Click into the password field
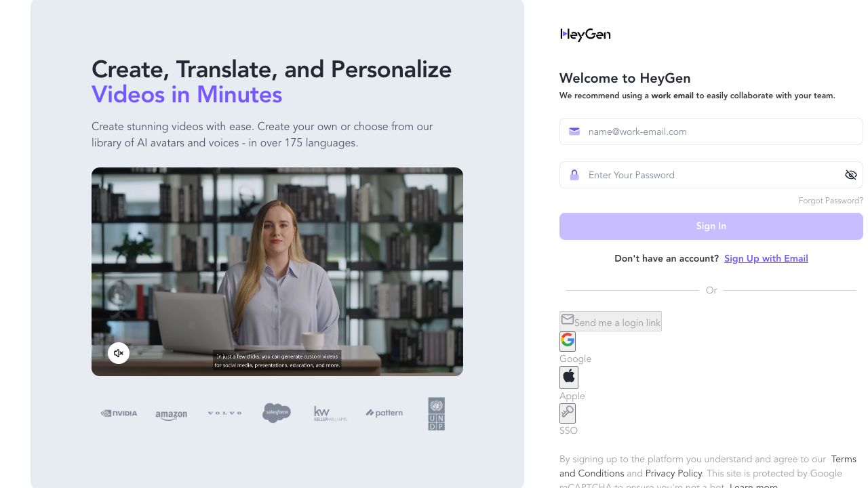The width and height of the screenshot is (868, 488). (x=705, y=175)
